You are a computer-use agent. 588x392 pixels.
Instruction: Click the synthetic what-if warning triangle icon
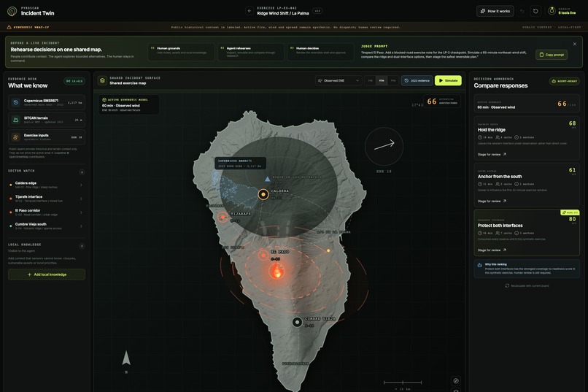pyautogui.click(x=9, y=27)
